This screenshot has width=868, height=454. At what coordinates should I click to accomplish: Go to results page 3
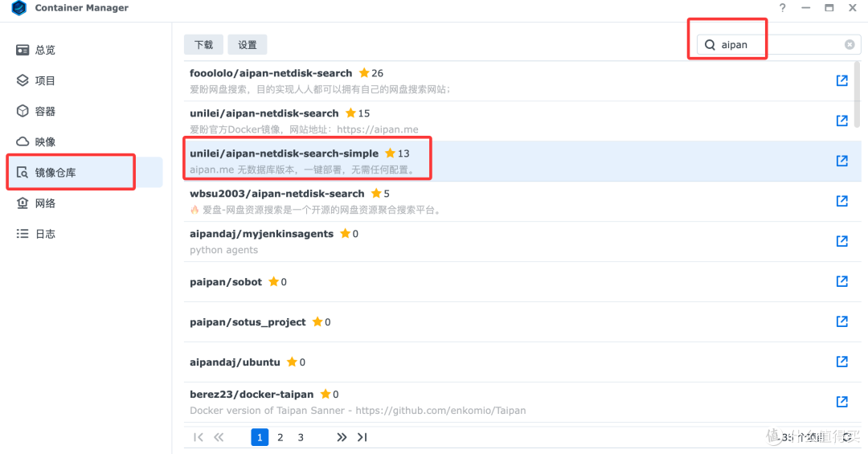click(x=301, y=437)
